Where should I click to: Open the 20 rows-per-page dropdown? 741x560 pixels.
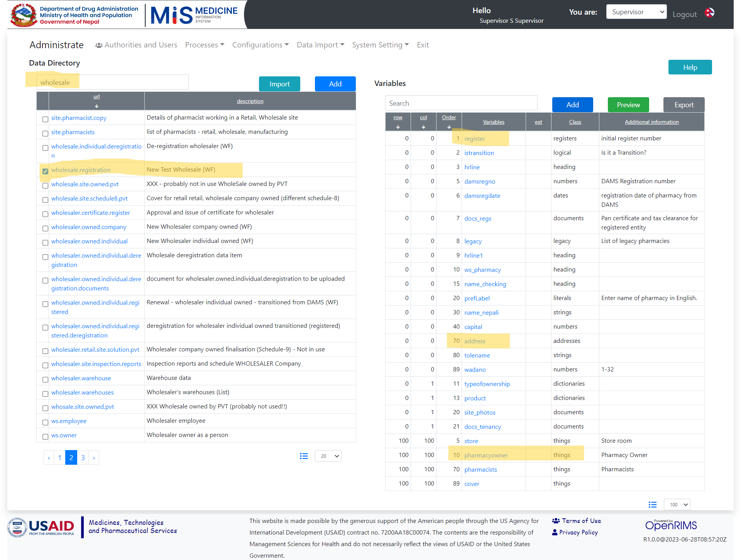pyautogui.click(x=328, y=456)
